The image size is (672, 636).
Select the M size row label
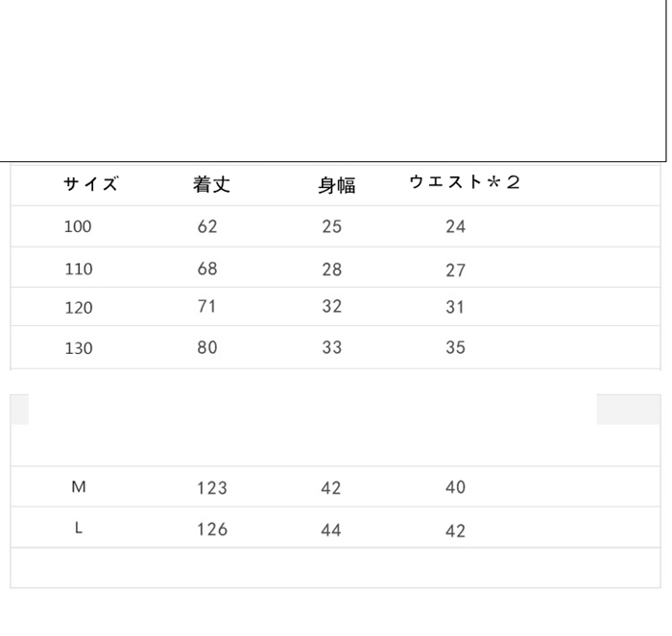79,487
